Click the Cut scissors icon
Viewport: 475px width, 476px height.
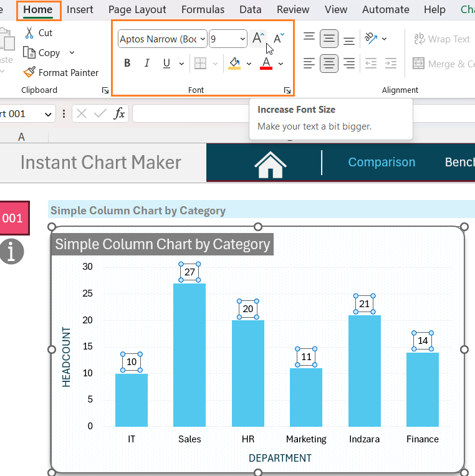[29, 33]
